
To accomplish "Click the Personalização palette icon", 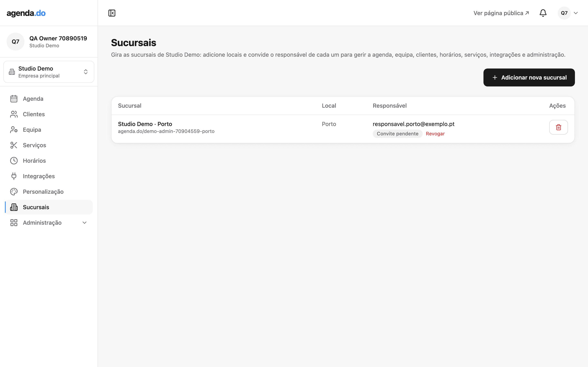I will [x=14, y=192].
